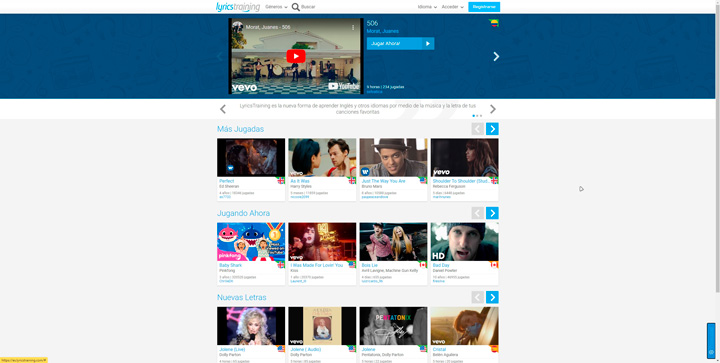Viewport: 720px width, 363px height.
Task: Click the Rebecca Ferguson artist name
Action: click(x=449, y=187)
